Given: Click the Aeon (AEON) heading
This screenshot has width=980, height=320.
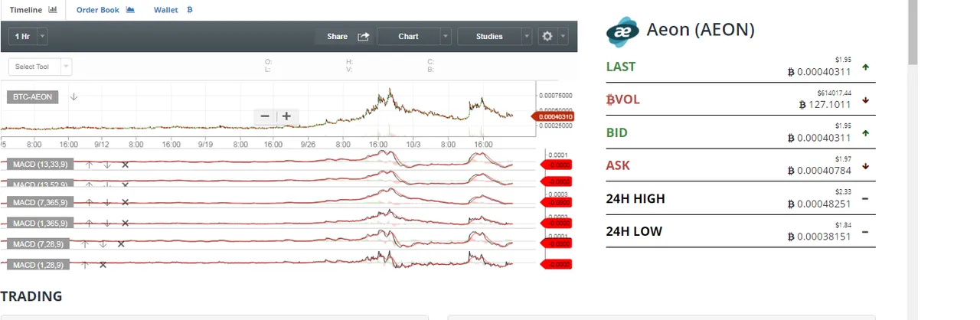Looking at the screenshot, I should (701, 30).
